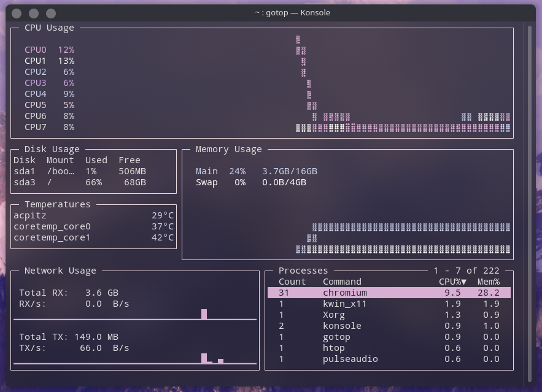Click the Temperatures panel title

pyautogui.click(x=57, y=204)
